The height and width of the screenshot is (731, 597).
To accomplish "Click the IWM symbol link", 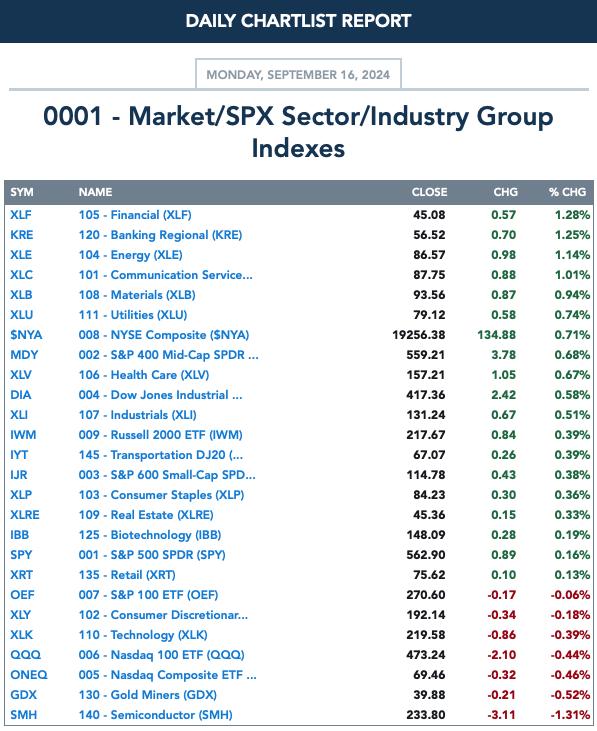I will [x=23, y=435].
